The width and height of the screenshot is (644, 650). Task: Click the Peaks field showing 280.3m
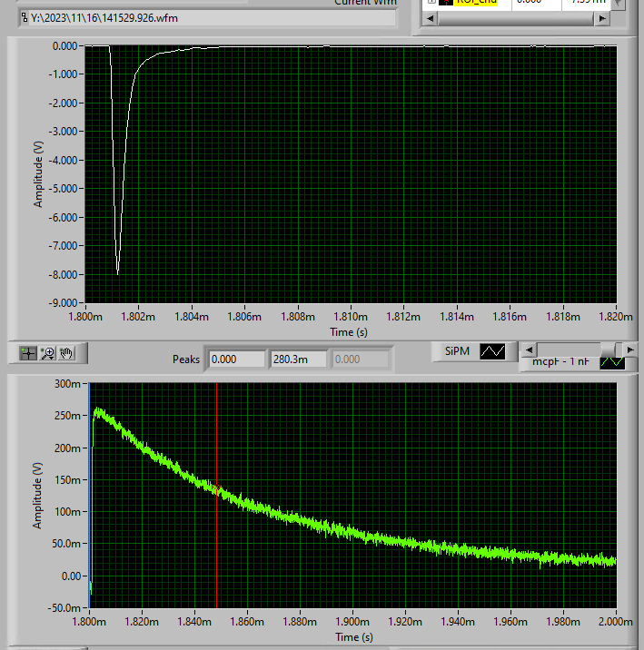[x=298, y=359]
